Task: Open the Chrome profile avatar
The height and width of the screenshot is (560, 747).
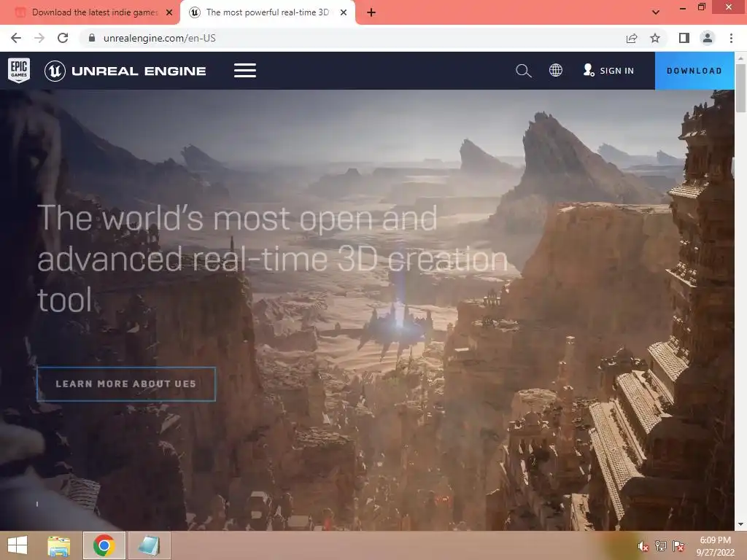Action: [x=708, y=38]
